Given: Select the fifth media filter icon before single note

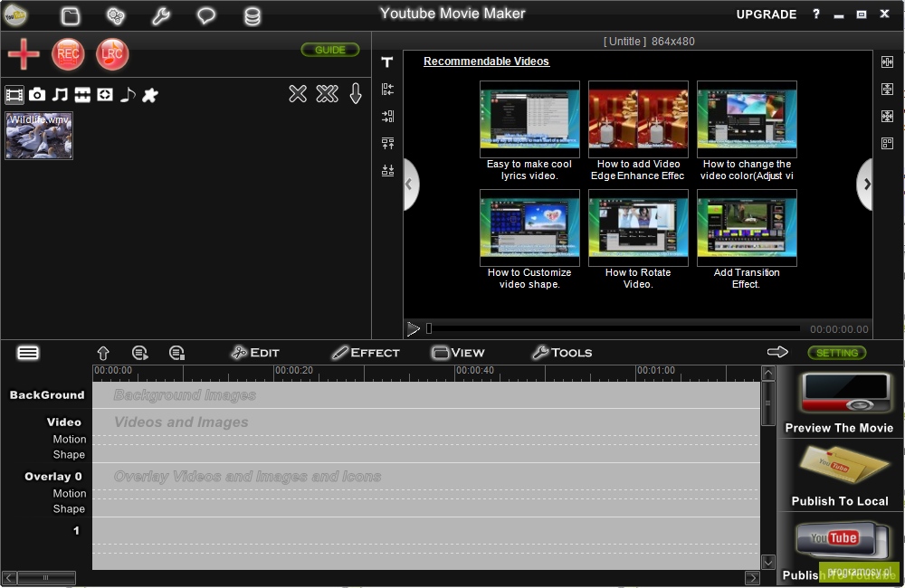Looking at the screenshot, I should coord(105,95).
